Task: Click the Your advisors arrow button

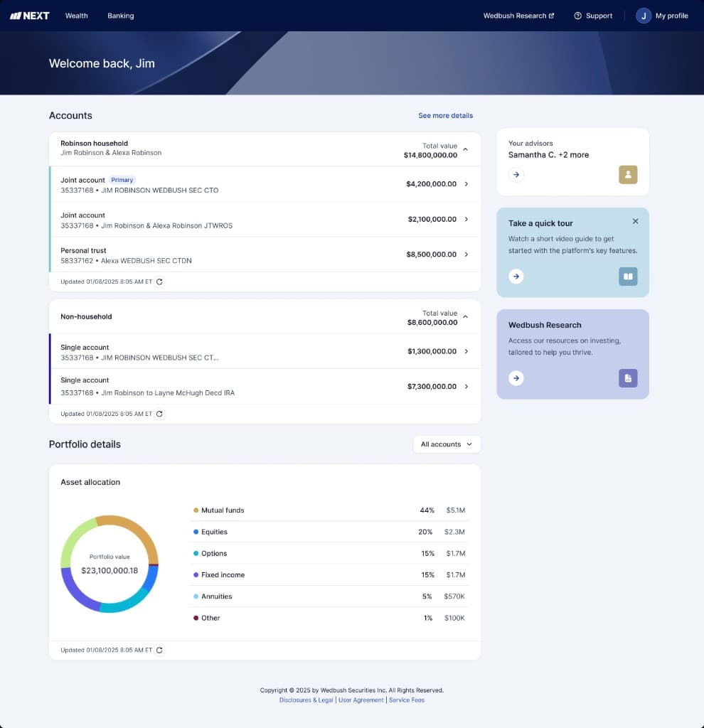Action: [x=516, y=175]
